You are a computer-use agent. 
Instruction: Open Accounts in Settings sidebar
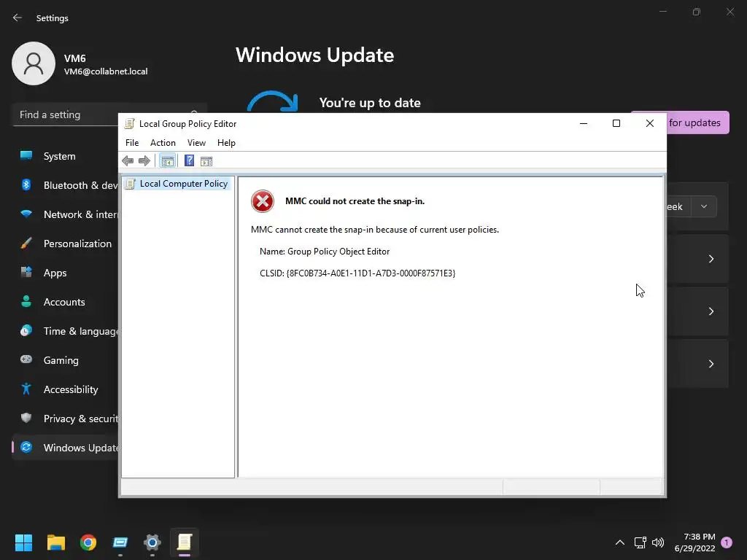[x=65, y=302]
